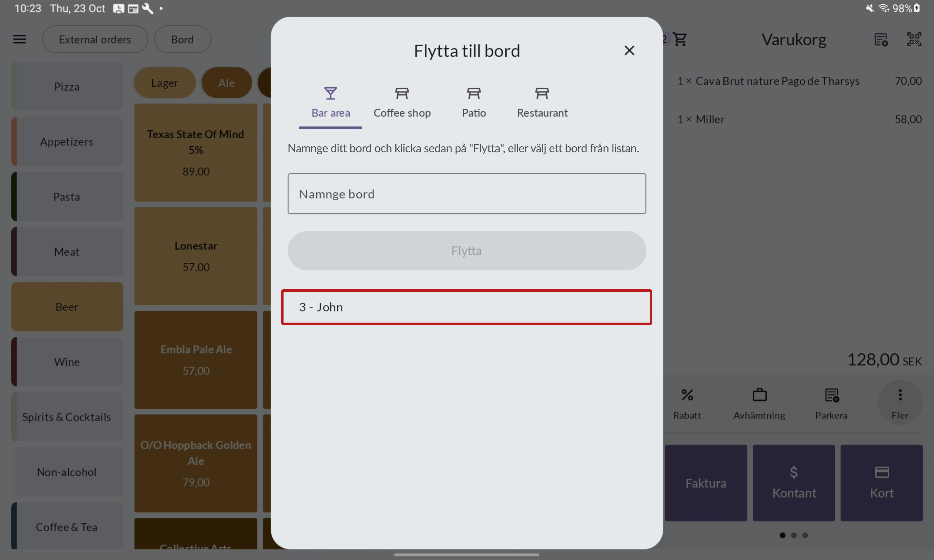This screenshot has width=934, height=560.
Task: Select the Beer category
Action: 67,307
